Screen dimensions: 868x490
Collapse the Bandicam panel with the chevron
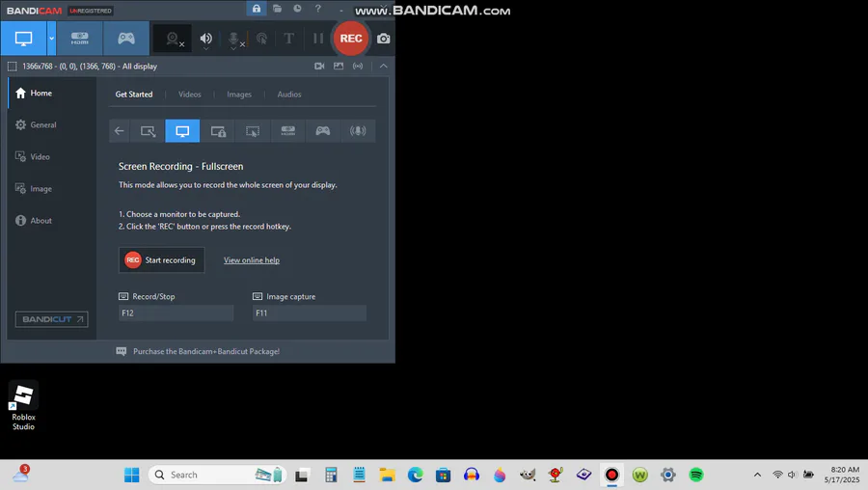[383, 66]
